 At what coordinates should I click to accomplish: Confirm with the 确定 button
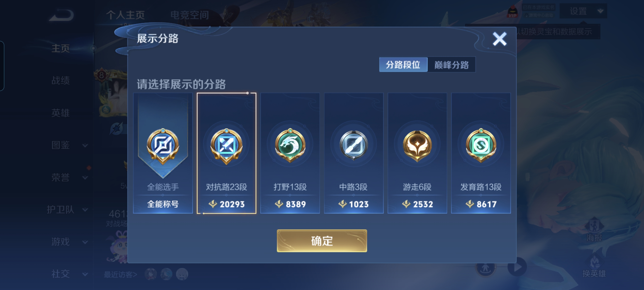pyautogui.click(x=322, y=241)
